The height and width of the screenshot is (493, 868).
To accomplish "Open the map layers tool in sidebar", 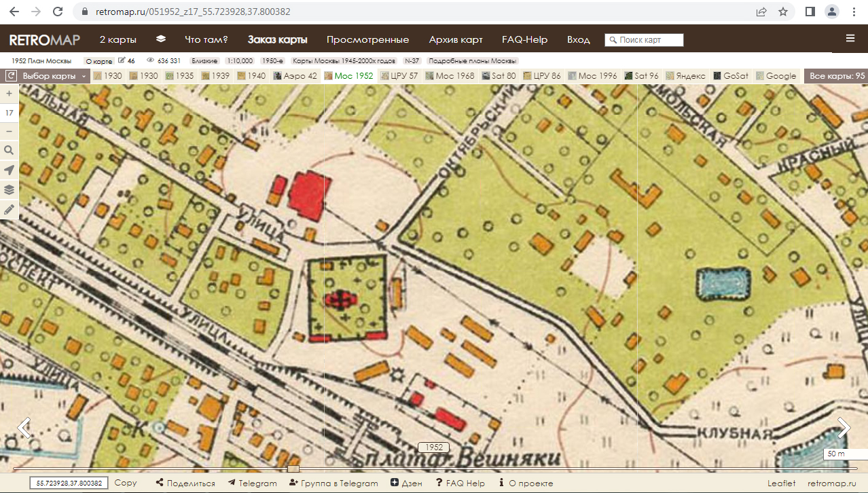I will coord(9,189).
